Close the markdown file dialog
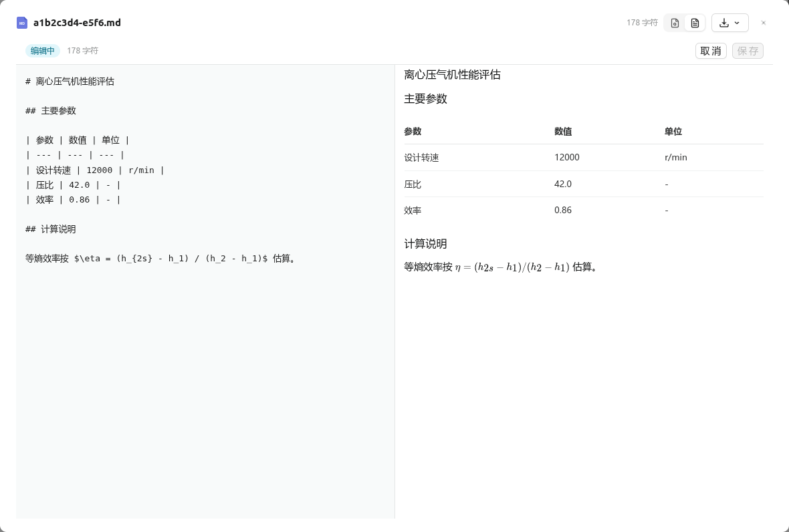Screen dimensions: 789x532 (764, 23)
